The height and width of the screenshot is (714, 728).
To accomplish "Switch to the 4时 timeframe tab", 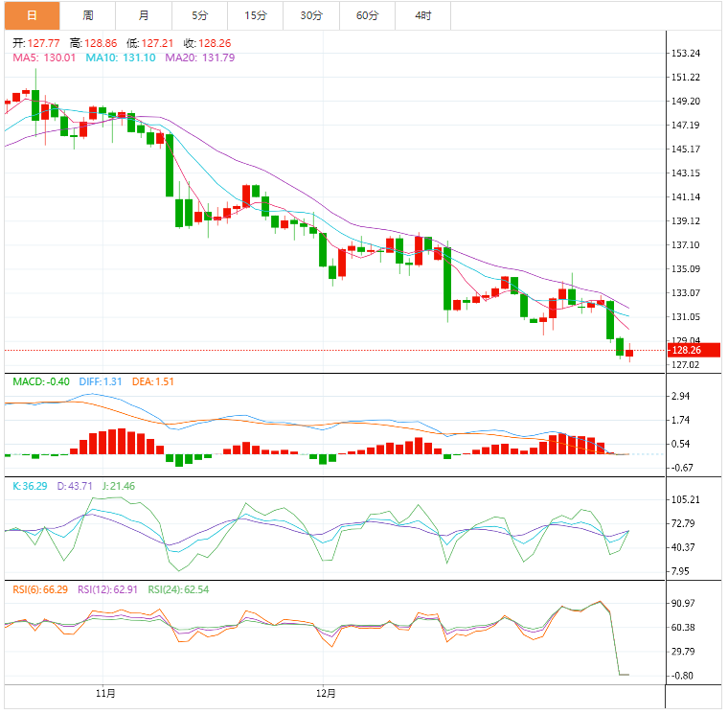I will point(422,15).
